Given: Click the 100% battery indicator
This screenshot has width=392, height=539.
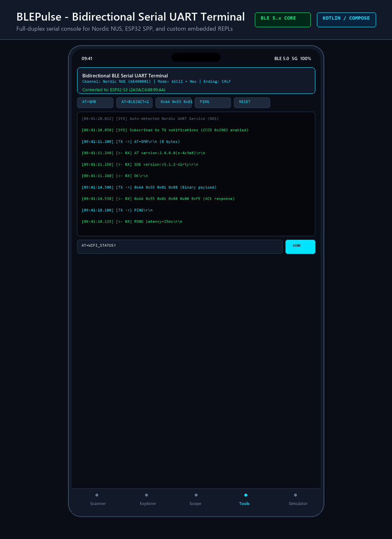Looking at the screenshot, I should [306, 59].
